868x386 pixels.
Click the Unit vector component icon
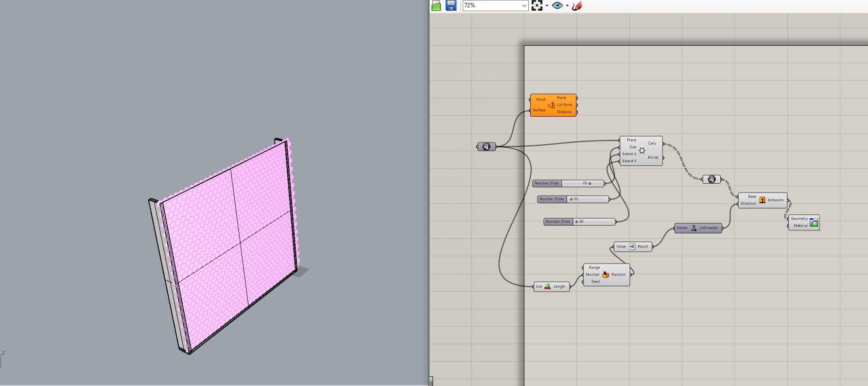click(x=694, y=228)
